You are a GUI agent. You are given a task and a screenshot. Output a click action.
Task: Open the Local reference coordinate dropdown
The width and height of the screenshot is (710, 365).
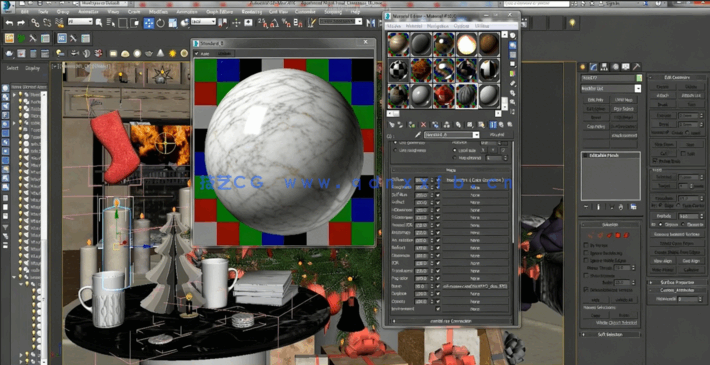[203, 22]
